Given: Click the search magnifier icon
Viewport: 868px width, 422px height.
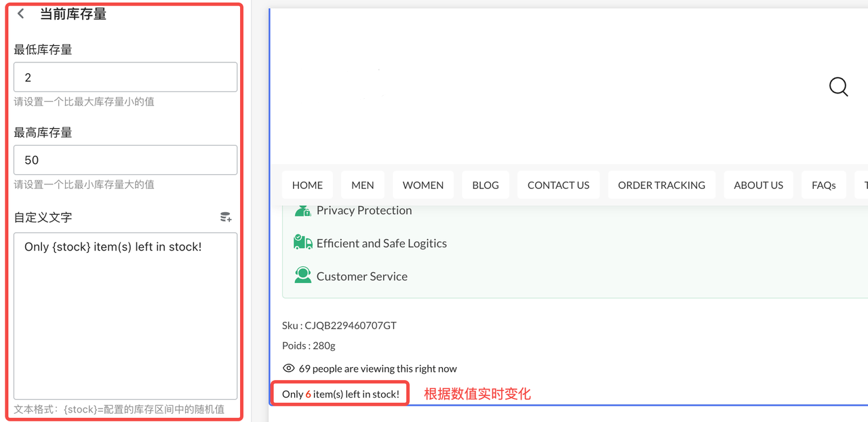Looking at the screenshot, I should point(838,87).
